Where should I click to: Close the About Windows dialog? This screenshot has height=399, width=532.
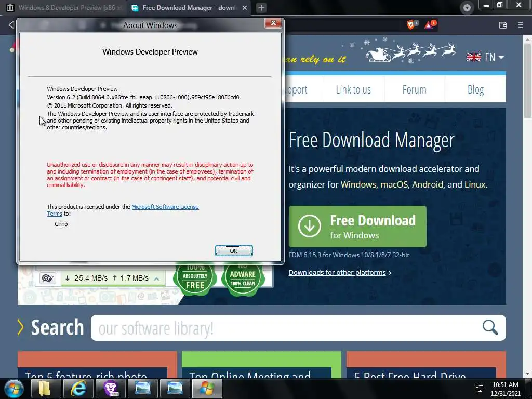[273, 23]
